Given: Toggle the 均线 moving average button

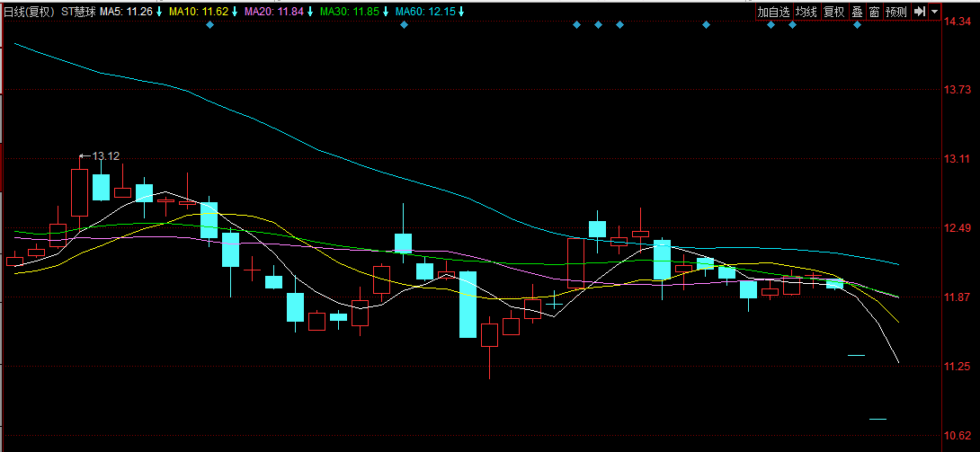Looking at the screenshot, I should pyautogui.click(x=806, y=12).
